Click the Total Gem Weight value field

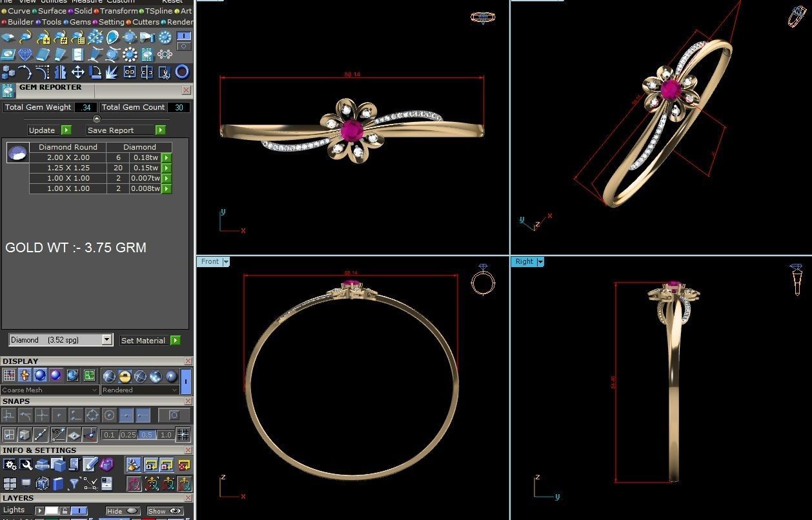click(85, 108)
